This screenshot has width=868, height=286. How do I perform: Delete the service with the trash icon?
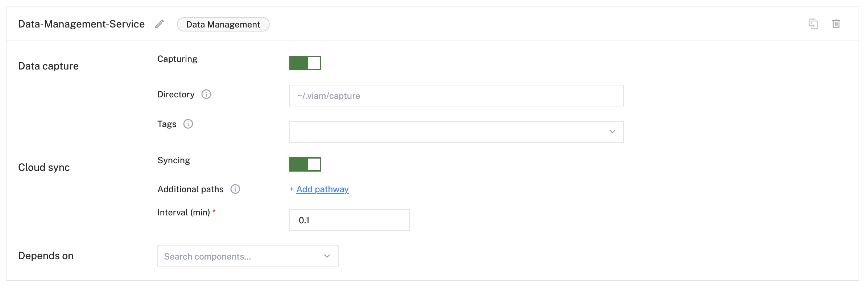(x=836, y=24)
